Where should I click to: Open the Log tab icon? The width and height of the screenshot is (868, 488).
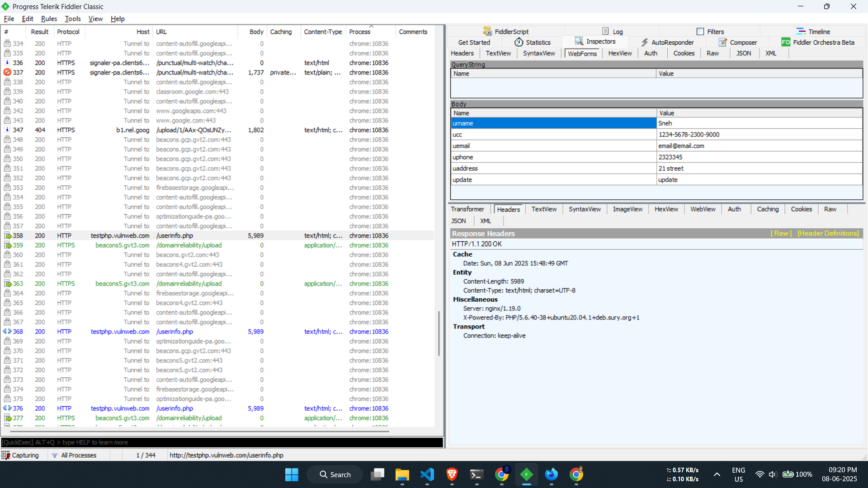tap(605, 31)
